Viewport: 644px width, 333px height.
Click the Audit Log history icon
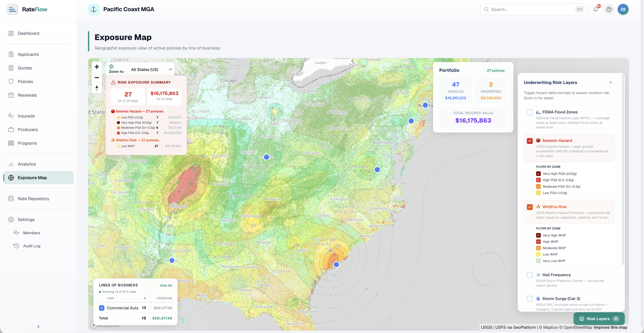(x=16, y=246)
